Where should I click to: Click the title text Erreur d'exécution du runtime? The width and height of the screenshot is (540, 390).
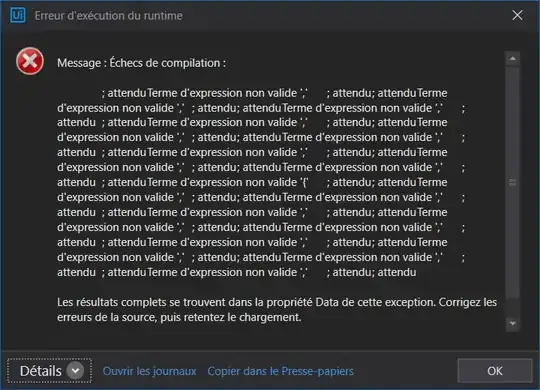[x=108, y=16]
